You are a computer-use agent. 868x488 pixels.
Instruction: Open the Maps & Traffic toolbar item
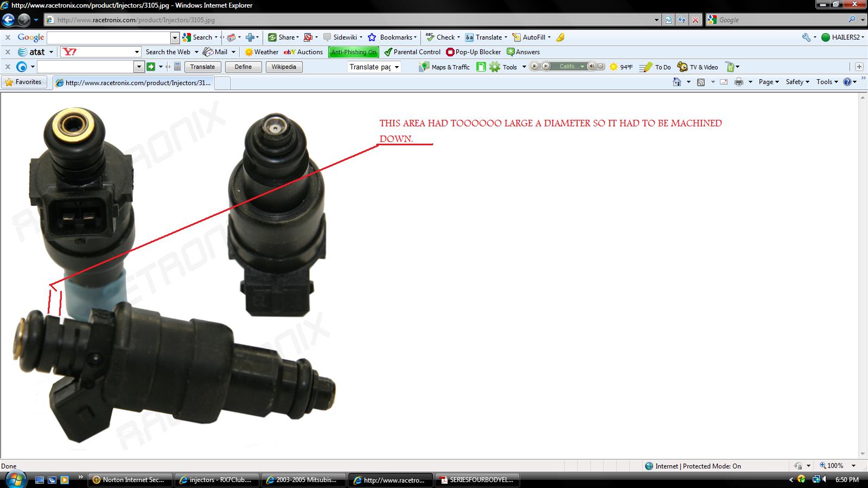coord(444,67)
